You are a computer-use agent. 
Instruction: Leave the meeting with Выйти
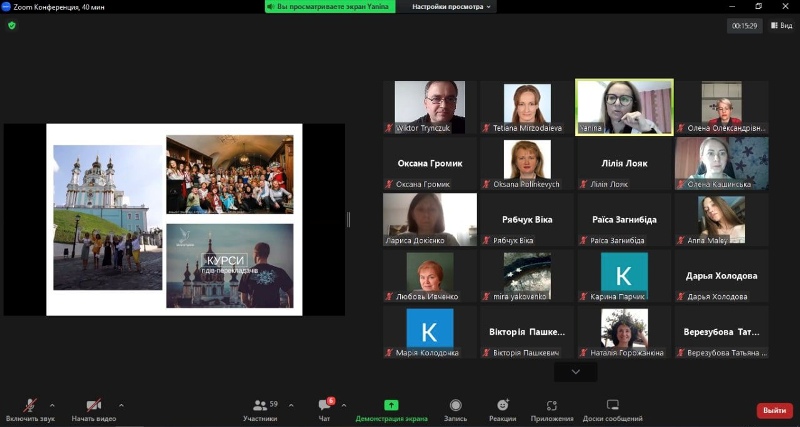(x=774, y=410)
